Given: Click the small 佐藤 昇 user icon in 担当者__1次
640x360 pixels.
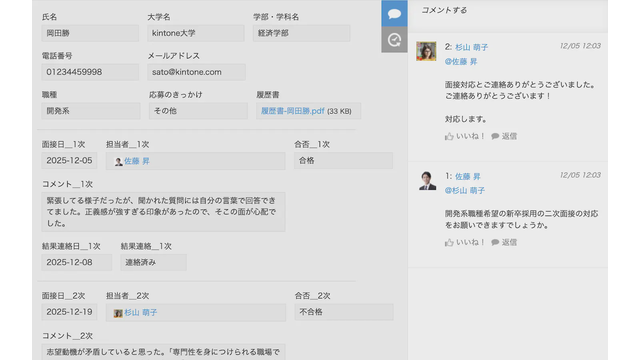Looking at the screenshot, I should pyautogui.click(x=118, y=162).
